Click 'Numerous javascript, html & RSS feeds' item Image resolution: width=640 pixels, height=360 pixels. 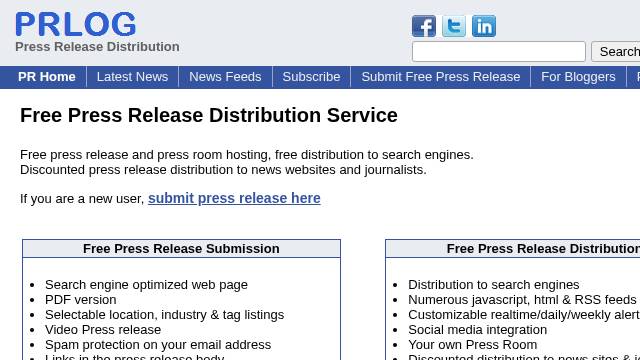coord(522,300)
